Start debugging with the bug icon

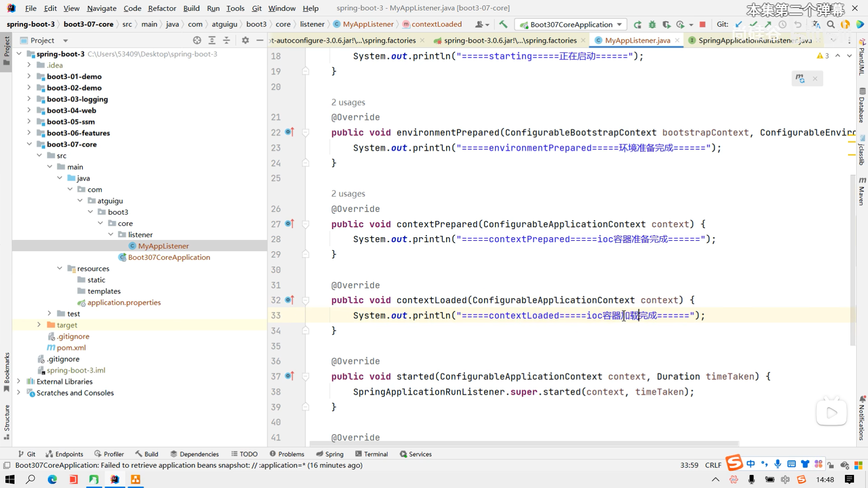(x=652, y=24)
